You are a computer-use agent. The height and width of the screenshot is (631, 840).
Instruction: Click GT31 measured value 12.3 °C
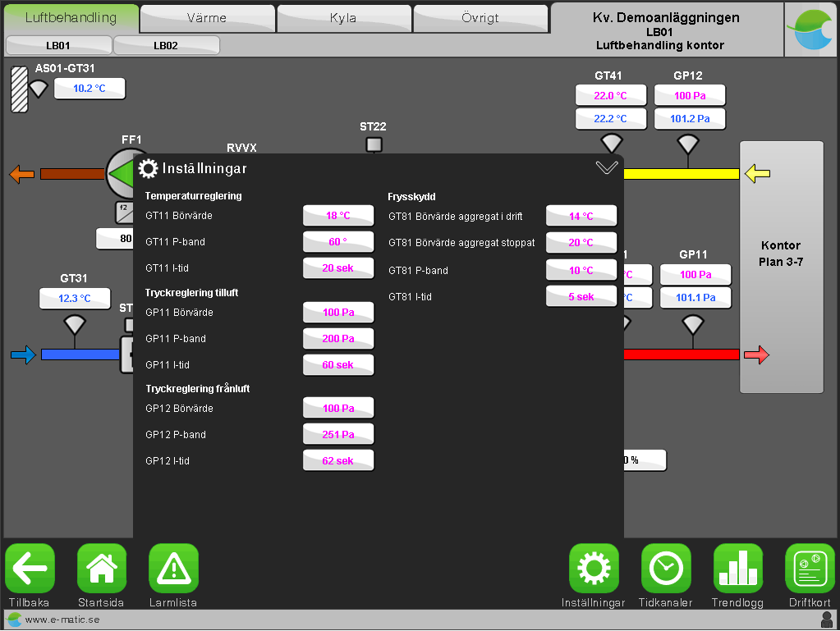coord(75,299)
